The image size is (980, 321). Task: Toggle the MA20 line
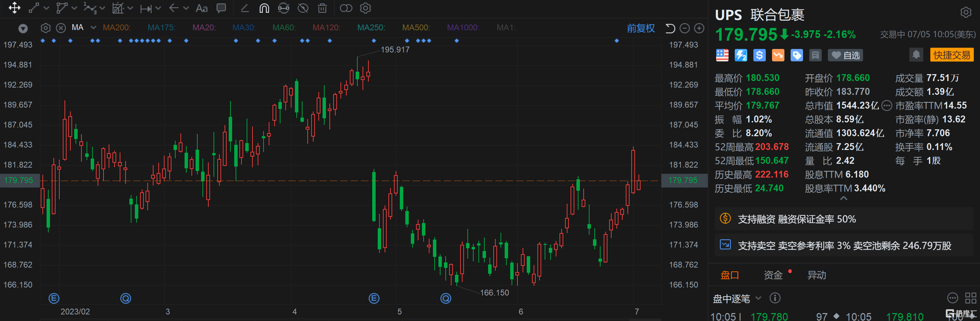(x=204, y=27)
